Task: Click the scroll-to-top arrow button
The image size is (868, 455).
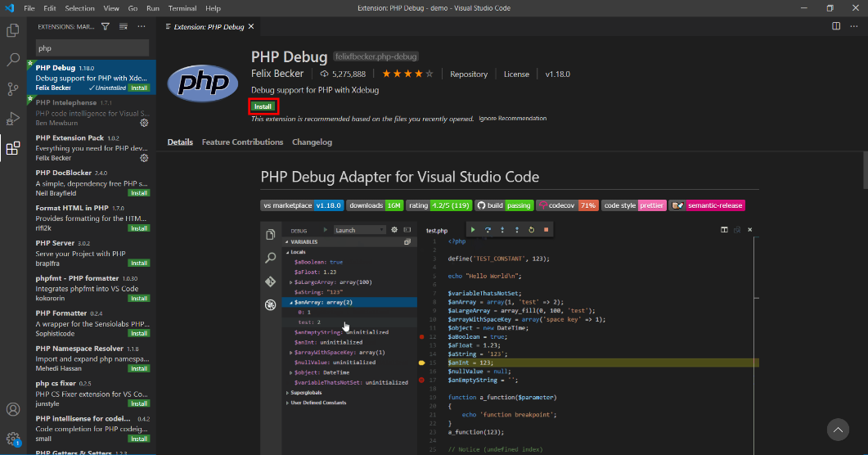Action: coord(838,430)
